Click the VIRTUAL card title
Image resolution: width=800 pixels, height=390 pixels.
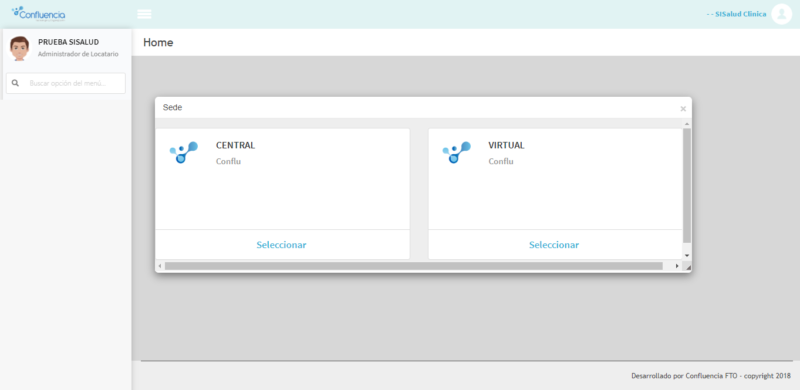tap(506, 145)
